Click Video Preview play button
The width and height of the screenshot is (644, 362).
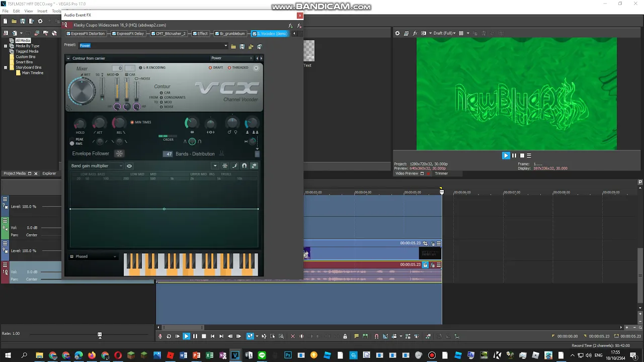(506, 155)
